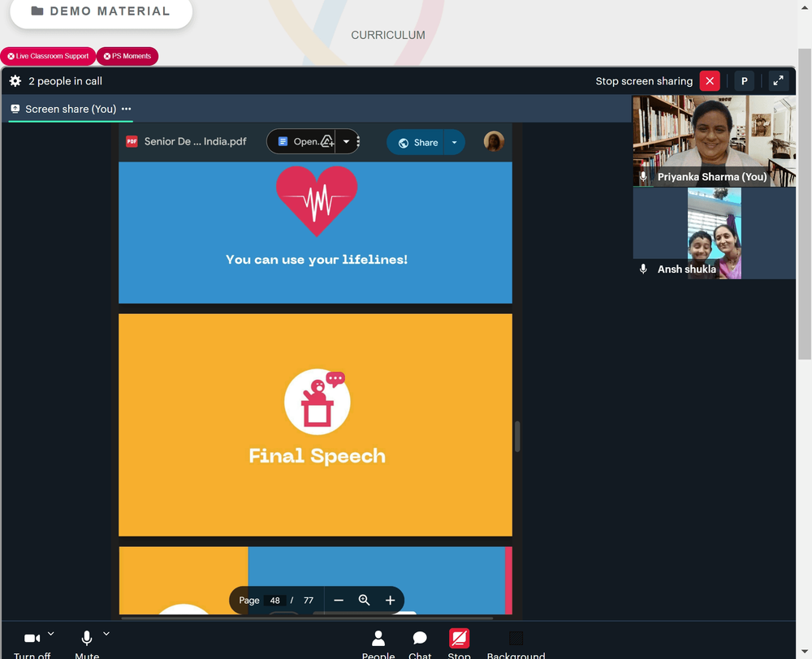This screenshot has height=659, width=812.
Task: Click the PDF viewer vertical scrollbar handle
Action: (516, 437)
